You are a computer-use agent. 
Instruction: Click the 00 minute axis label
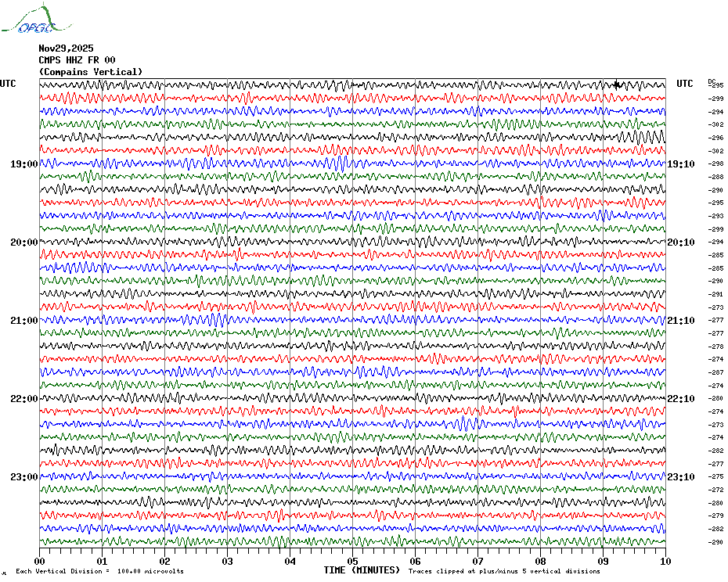[39, 561]
